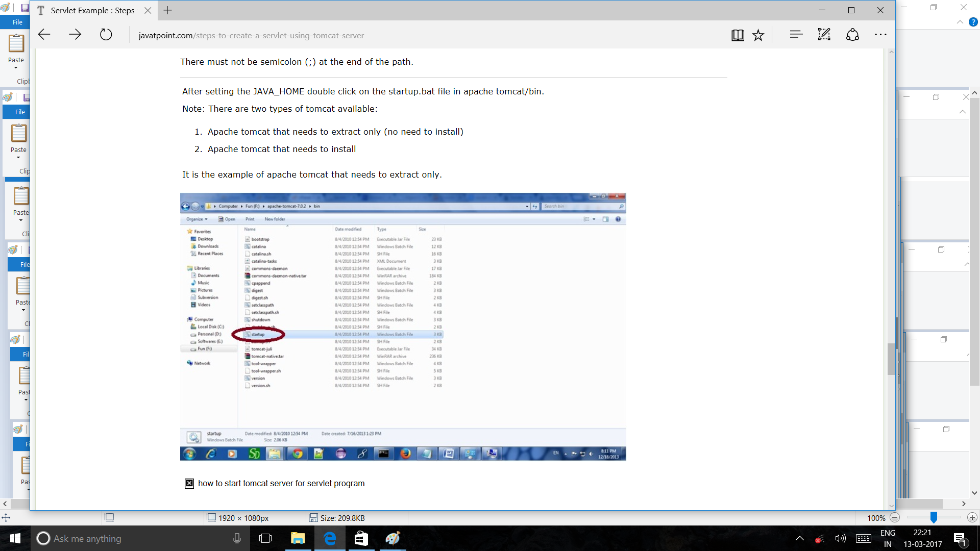The image size is (980, 551).
Task: Open the Hub panel icon
Action: tap(796, 35)
